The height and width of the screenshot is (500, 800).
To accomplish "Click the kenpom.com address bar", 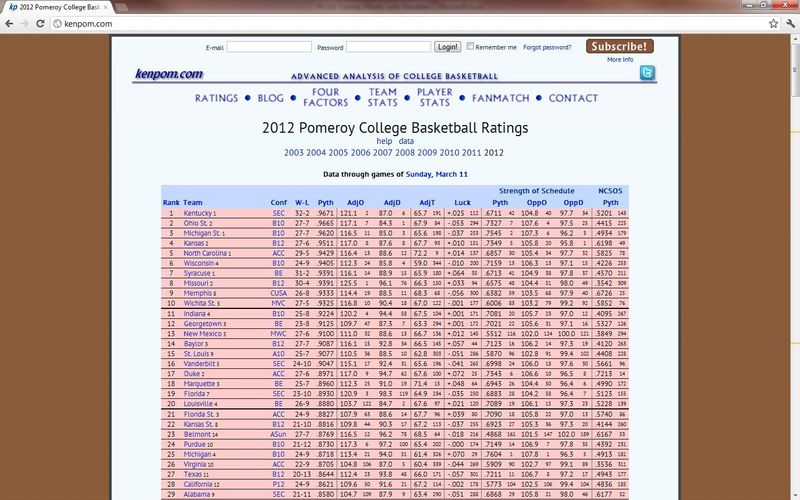I will (408, 23).
